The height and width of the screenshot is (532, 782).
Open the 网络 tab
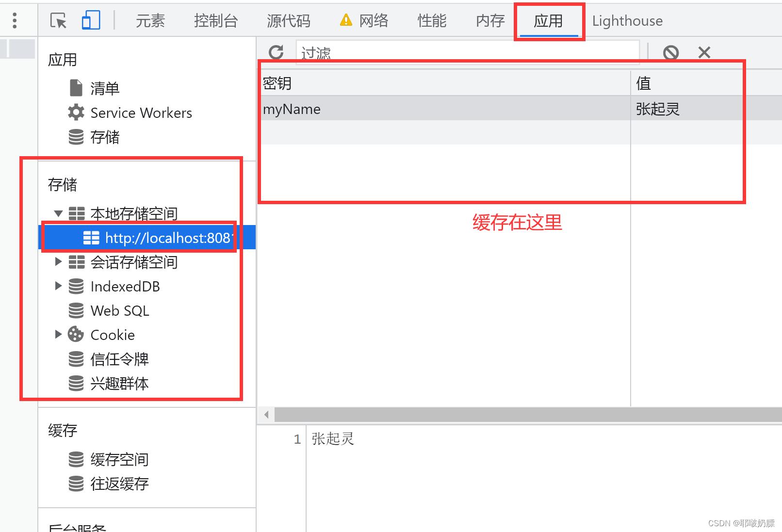tap(374, 21)
